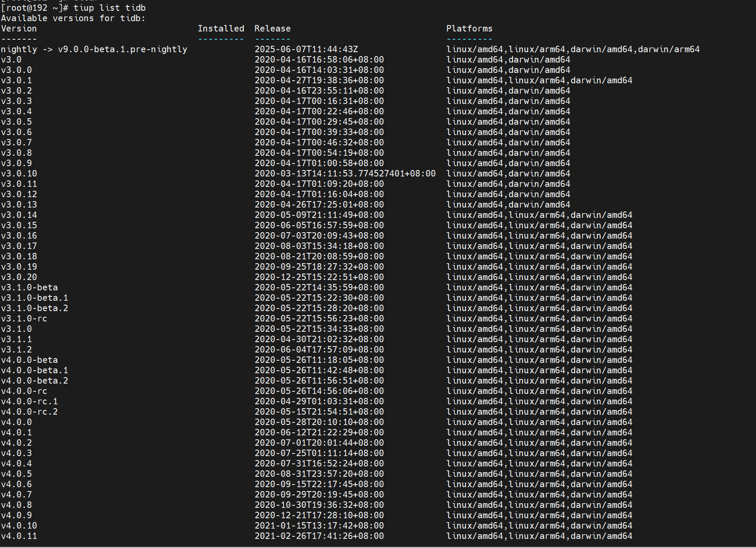Click the 'v3.0.10' version entry
Image resolution: width=756 pixels, height=548 pixels.
(x=19, y=173)
